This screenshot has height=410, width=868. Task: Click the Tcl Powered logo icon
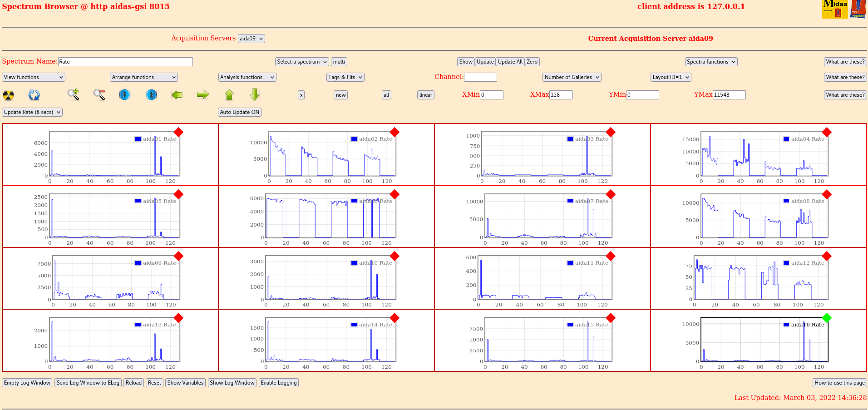pos(858,9)
